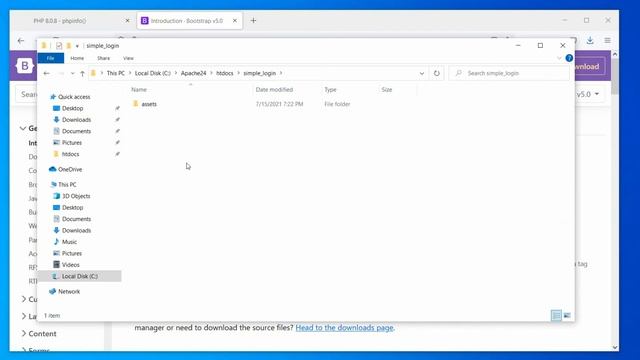Screen dimensions: 640x360
Task: Click This PC in address breadcrumb
Action: (x=116, y=73)
